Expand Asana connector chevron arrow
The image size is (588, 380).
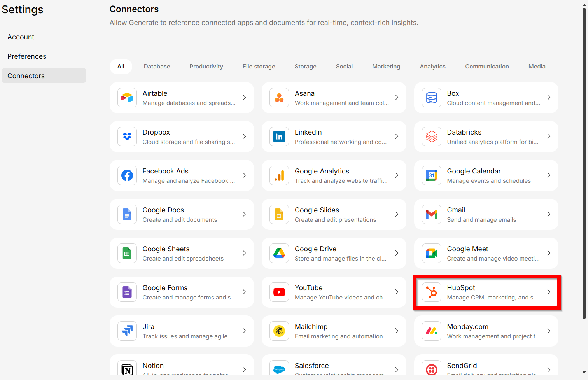coord(397,98)
